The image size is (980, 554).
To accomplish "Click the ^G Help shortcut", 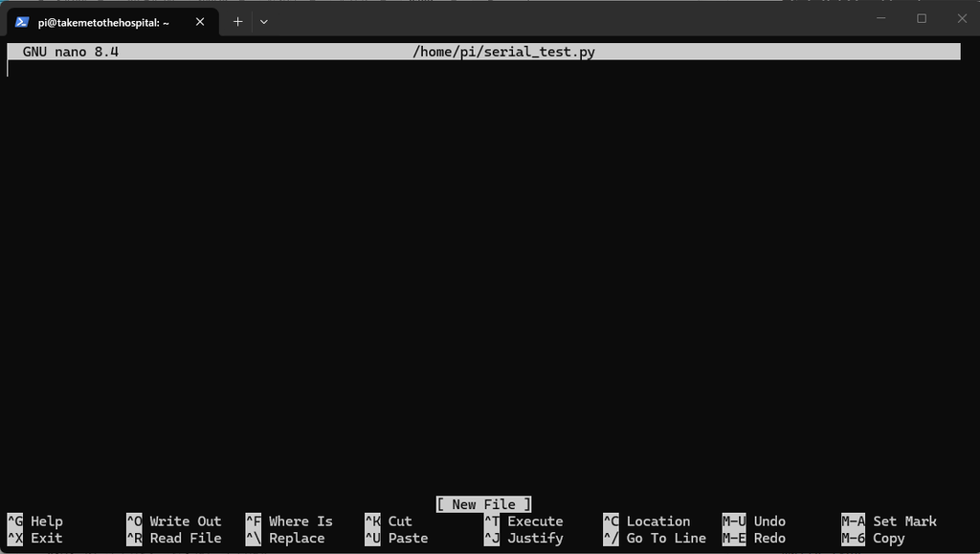I will click(x=35, y=521).
